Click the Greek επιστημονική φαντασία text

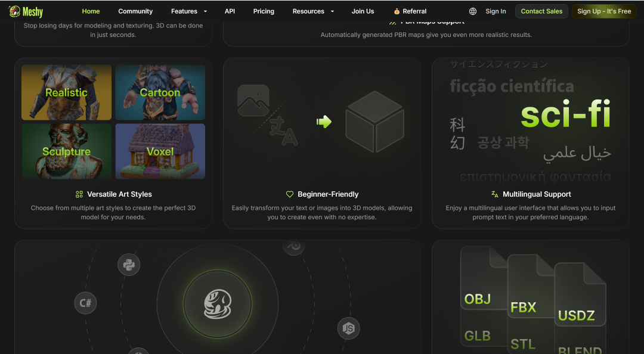click(x=535, y=177)
